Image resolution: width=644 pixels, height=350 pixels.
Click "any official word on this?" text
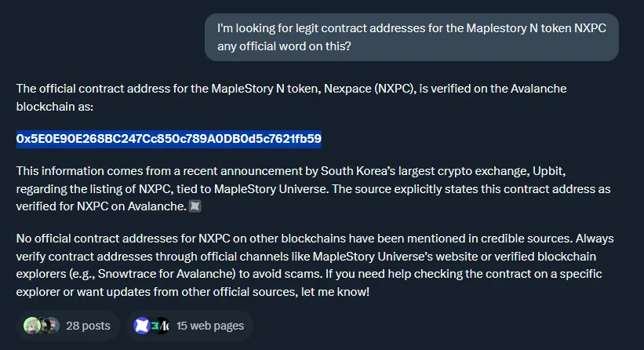pos(284,46)
